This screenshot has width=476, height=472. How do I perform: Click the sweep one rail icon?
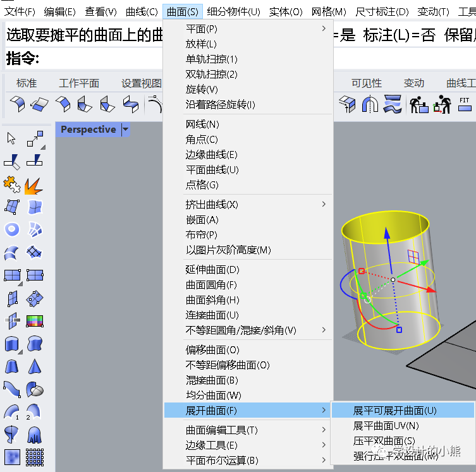(11, 412)
